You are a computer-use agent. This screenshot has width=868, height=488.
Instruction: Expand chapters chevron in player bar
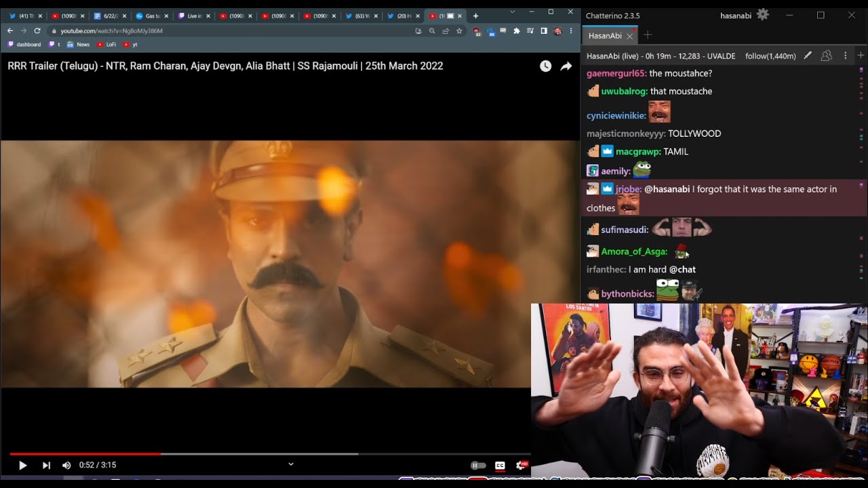[x=291, y=464]
